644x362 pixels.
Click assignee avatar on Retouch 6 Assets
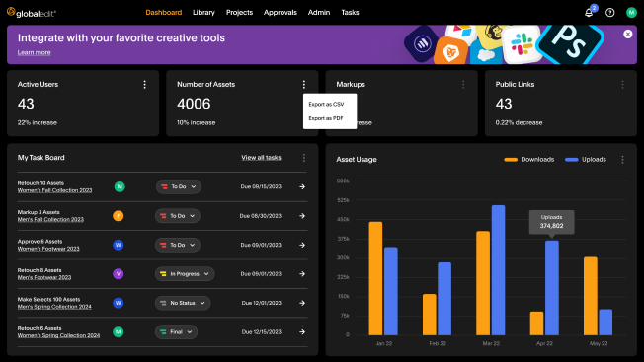tap(119, 332)
